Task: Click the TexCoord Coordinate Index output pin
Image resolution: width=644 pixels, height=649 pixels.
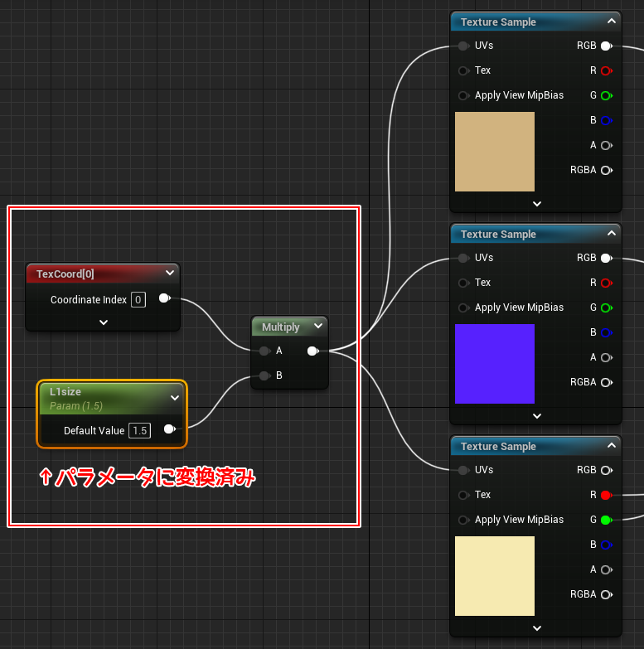Action: (x=164, y=299)
